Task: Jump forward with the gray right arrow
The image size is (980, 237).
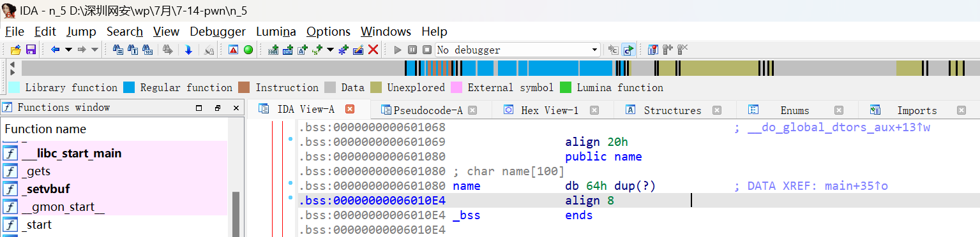Action: click(82, 49)
